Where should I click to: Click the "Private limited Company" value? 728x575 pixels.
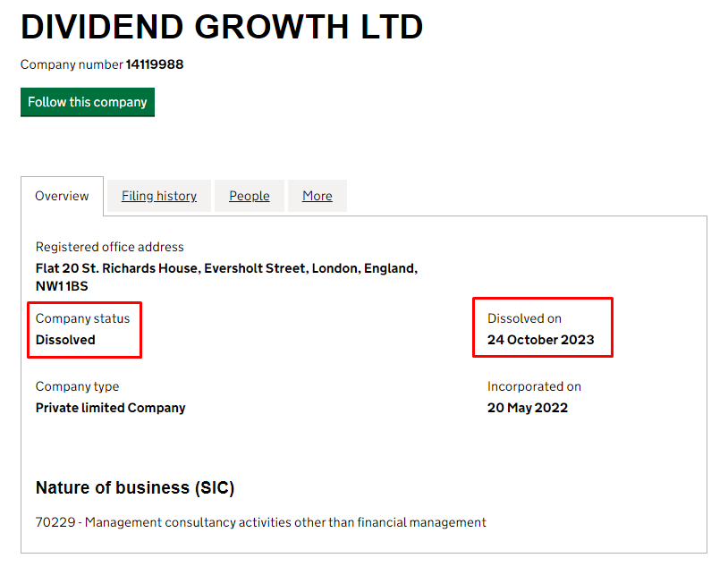click(110, 408)
